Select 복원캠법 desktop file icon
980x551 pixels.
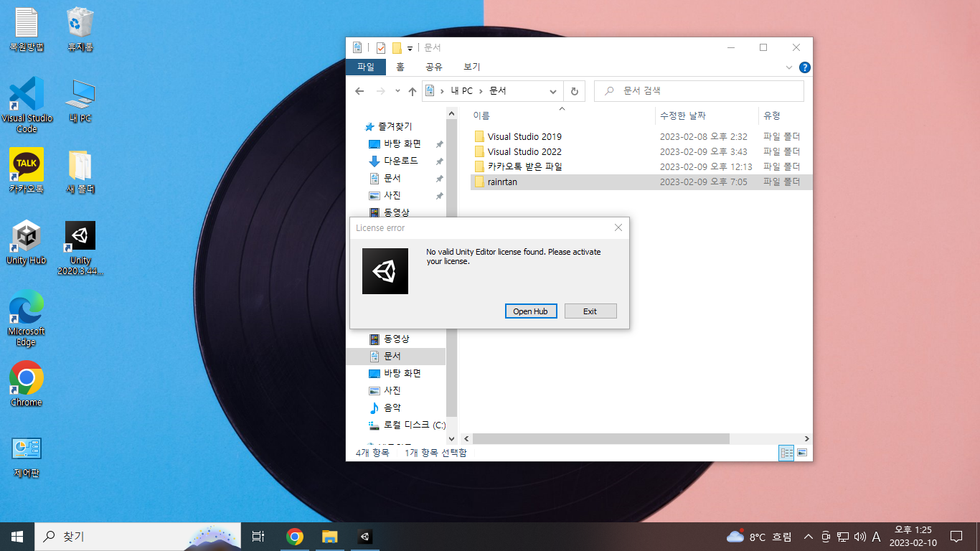27,30
